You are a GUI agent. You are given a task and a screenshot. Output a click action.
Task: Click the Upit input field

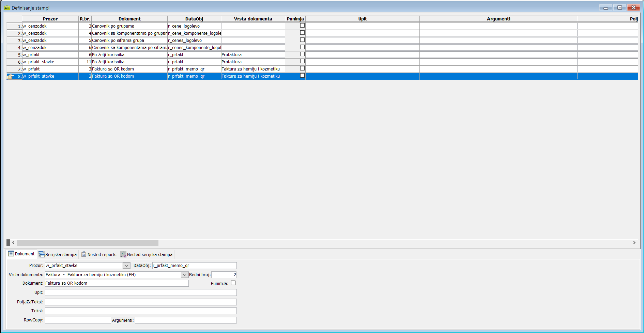[x=141, y=292]
